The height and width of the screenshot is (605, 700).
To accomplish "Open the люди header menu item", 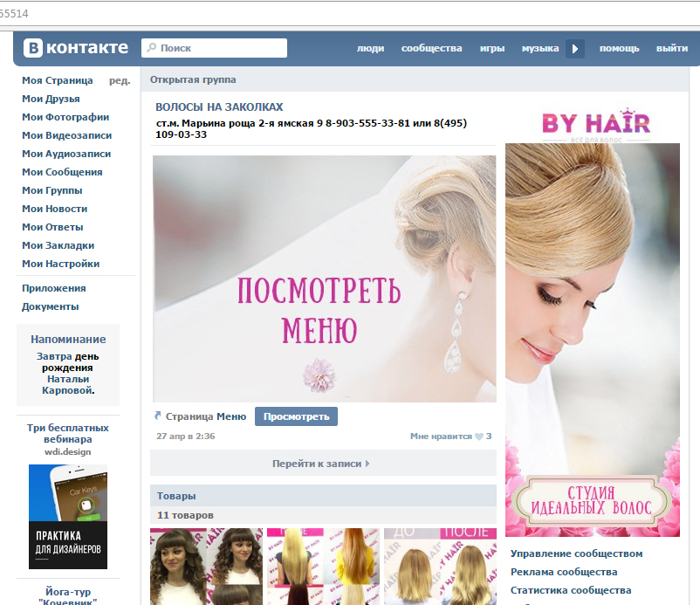I will click(x=370, y=49).
